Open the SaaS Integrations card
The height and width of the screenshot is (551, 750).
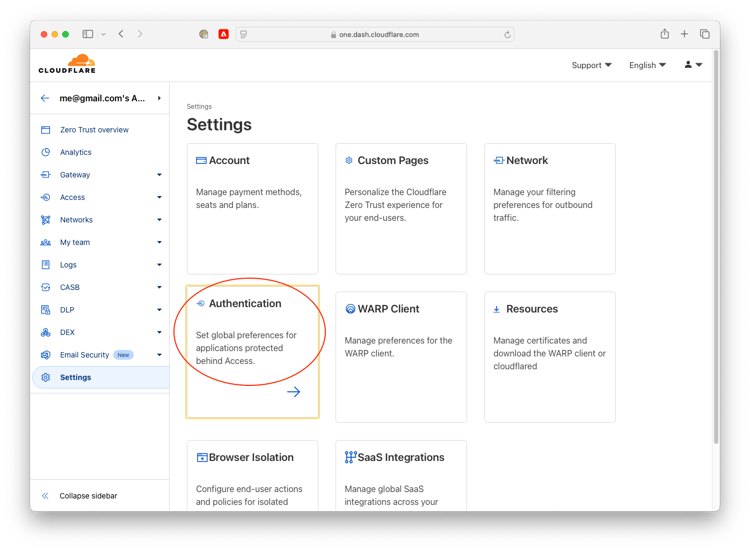(x=401, y=475)
